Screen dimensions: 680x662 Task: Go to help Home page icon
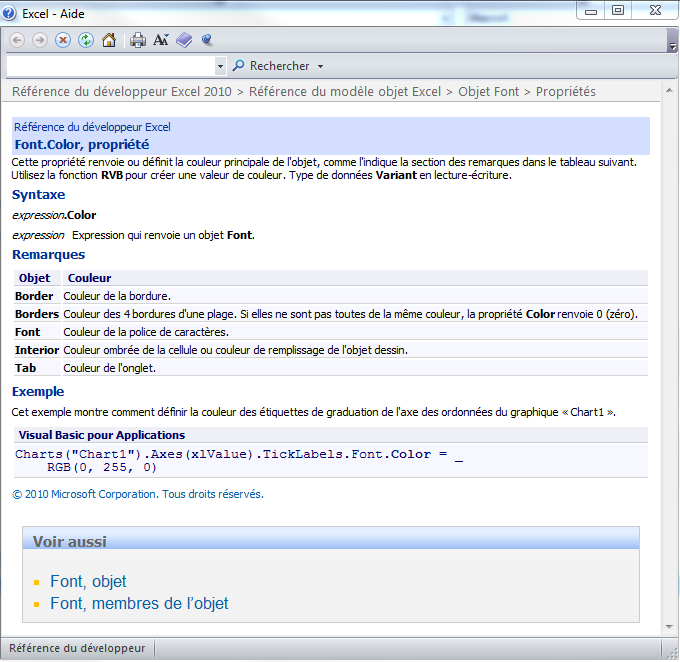click(109, 40)
